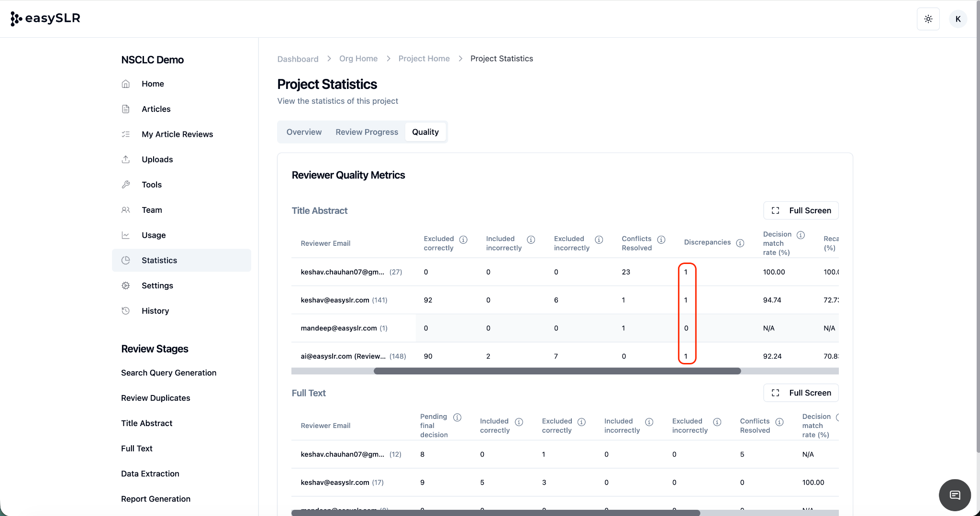Switch to the Review Progress tab

367,132
